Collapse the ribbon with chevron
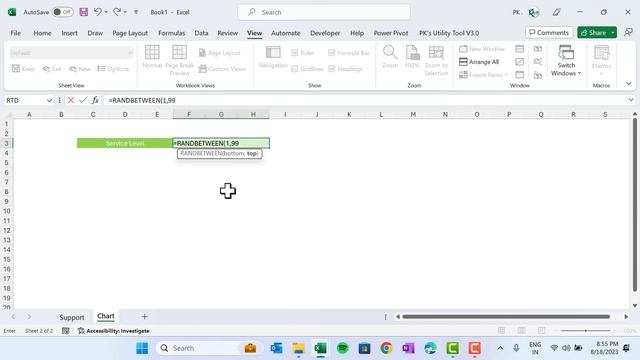Viewport: 640px width, 360px height. 629,84
